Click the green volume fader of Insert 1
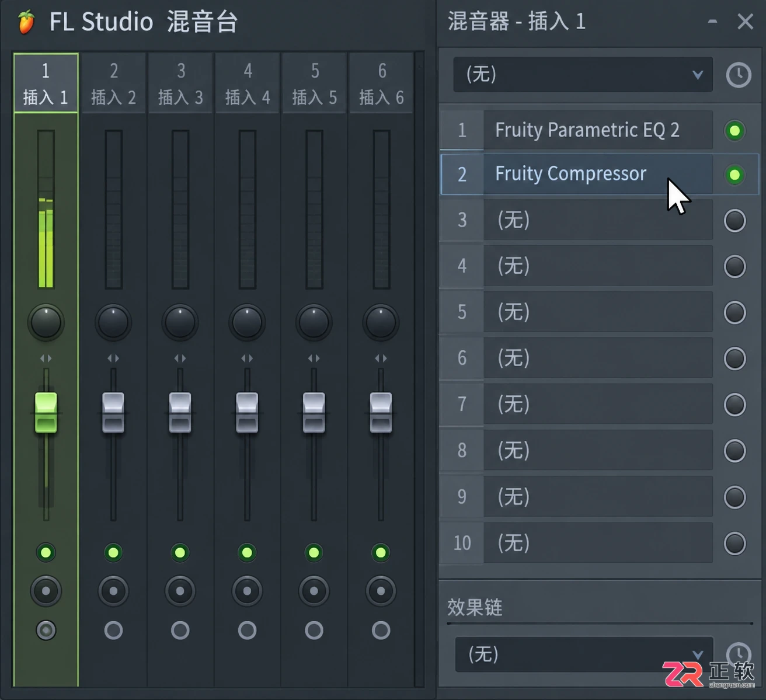This screenshot has height=700, width=766. point(46,413)
